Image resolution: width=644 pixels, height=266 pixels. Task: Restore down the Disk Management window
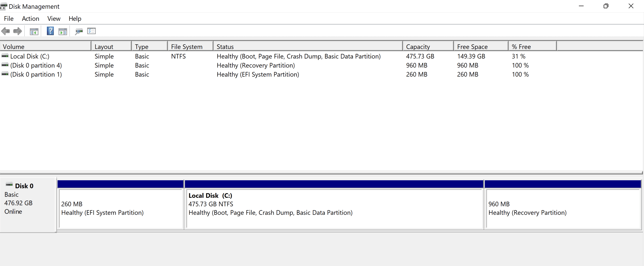coord(606,6)
